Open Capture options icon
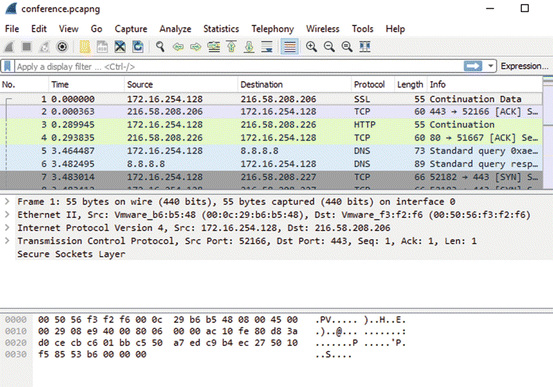The image size is (553, 387). (x=62, y=47)
